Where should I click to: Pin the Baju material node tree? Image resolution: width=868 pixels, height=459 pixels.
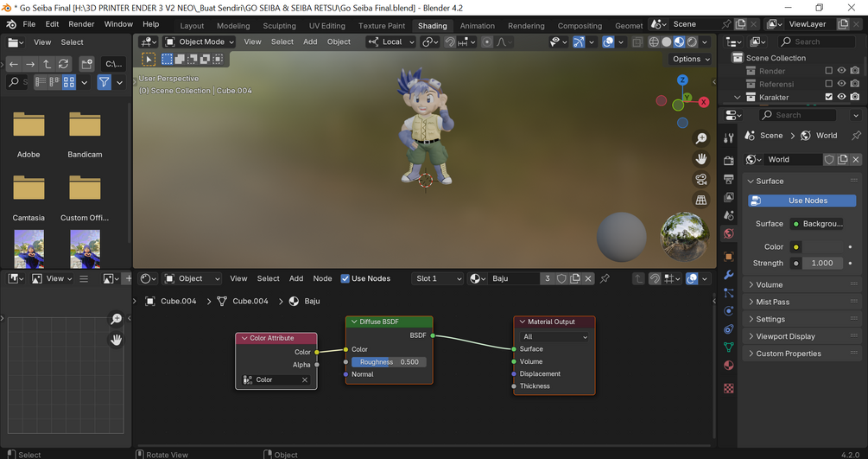point(605,278)
